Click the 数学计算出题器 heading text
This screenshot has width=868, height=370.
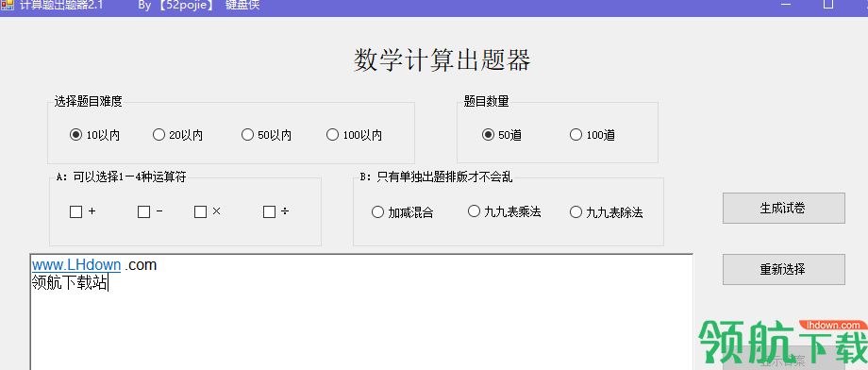click(442, 59)
